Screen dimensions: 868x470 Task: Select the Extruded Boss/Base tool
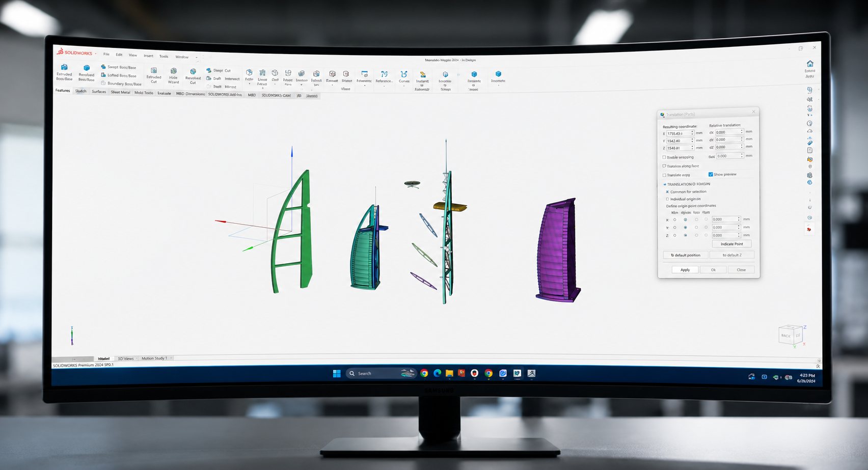64,72
